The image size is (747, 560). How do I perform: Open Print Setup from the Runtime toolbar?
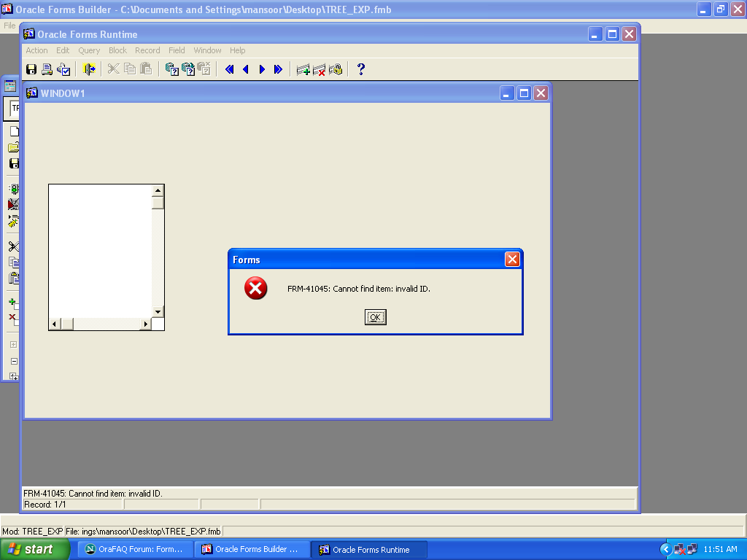click(64, 69)
